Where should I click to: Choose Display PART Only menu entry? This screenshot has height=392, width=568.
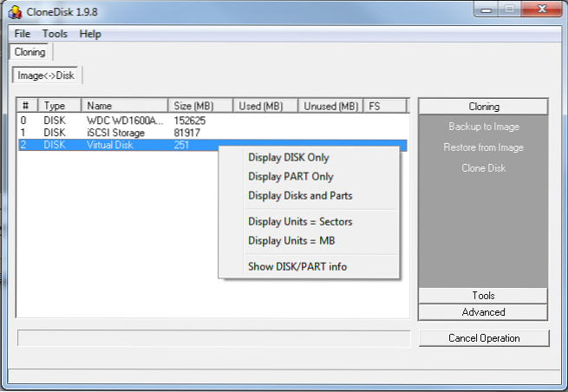(x=291, y=177)
